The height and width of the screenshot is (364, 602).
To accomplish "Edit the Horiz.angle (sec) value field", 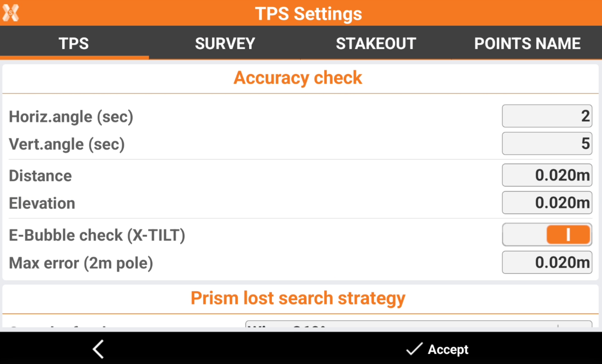I will coord(547,116).
